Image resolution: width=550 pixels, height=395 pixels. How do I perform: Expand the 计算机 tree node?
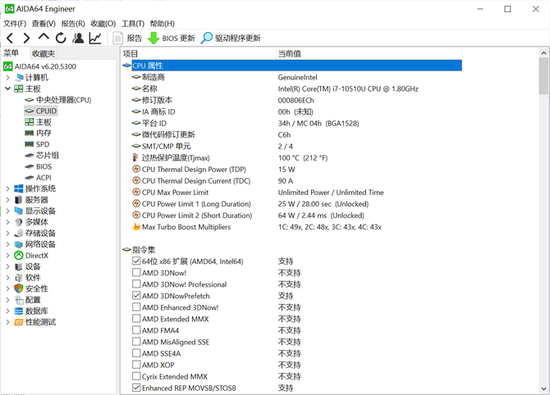pos(8,78)
